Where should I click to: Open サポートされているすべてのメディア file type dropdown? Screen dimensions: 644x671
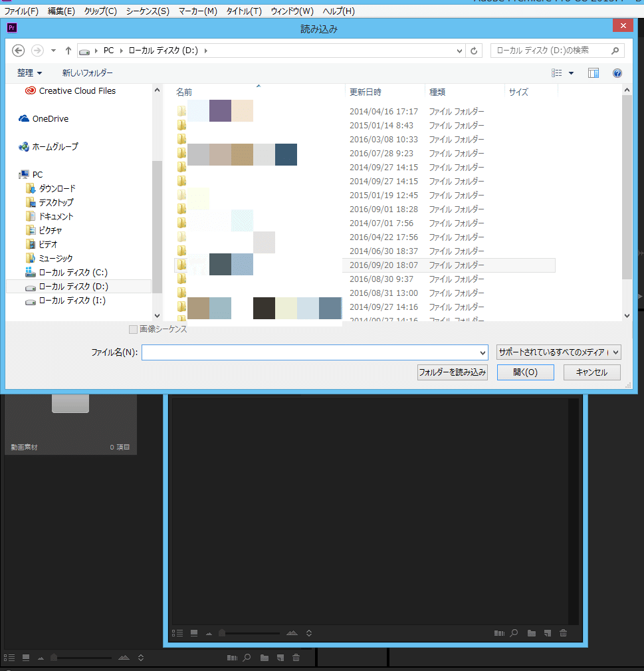point(558,352)
